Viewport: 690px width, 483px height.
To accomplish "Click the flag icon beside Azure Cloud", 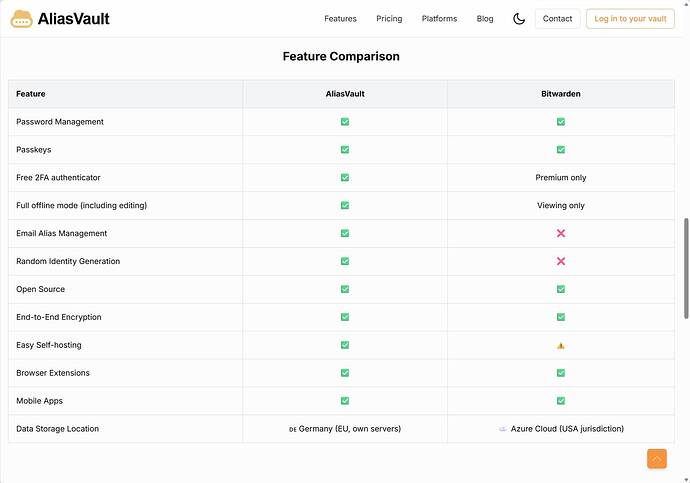I will click(x=503, y=429).
